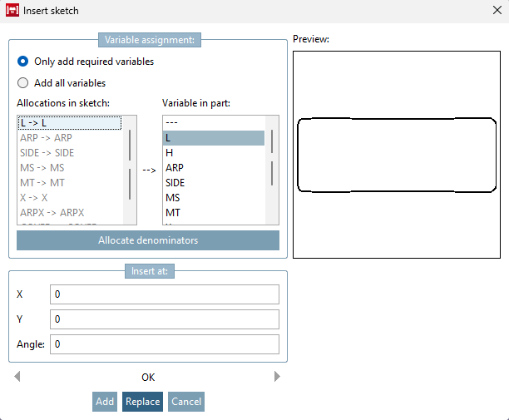
Task: Choose the --- entry in Variable in part
Action: tap(214, 123)
